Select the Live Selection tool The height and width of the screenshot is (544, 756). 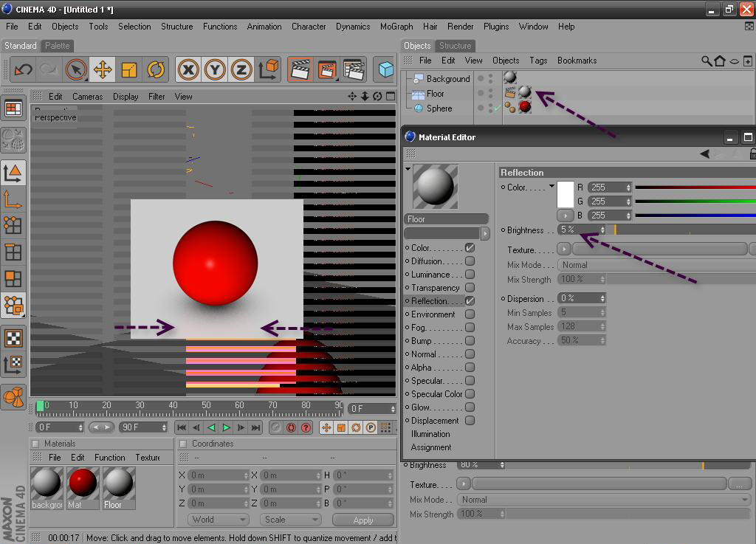click(x=76, y=70)
